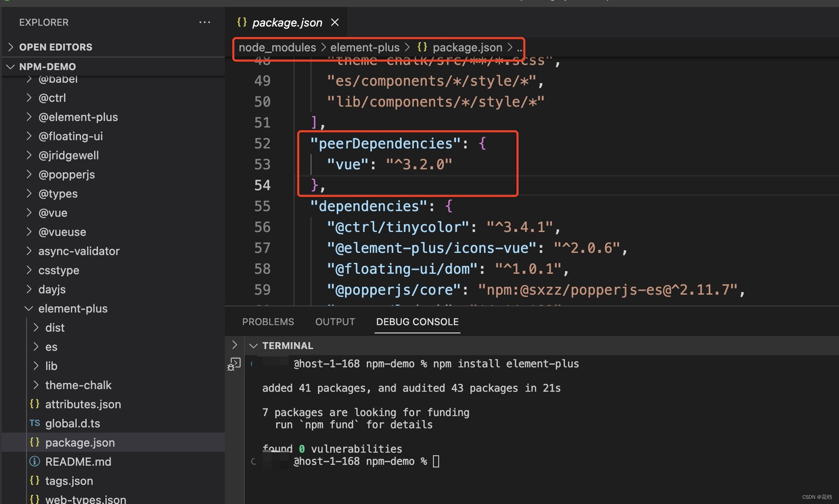This screenshot has height=504, width=839.
Task: Click the element-plus breadcrumb segment
Action: (x=365, y=47)
